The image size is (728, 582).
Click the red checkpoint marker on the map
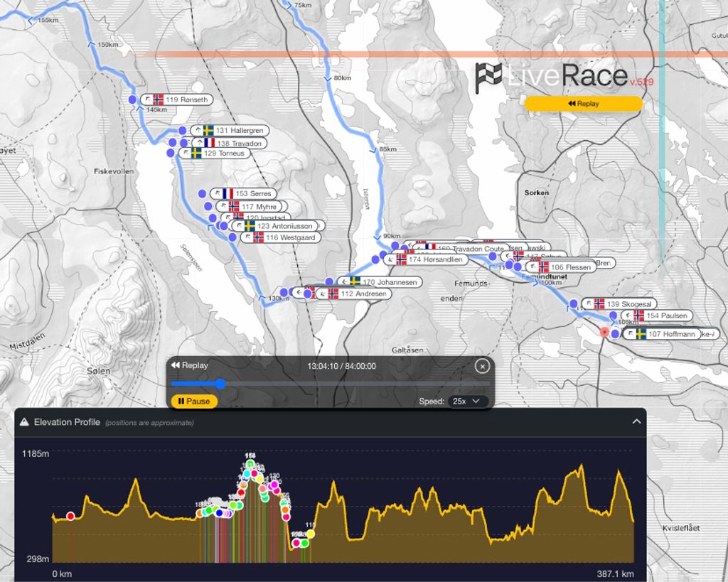[x=605, y=332]
